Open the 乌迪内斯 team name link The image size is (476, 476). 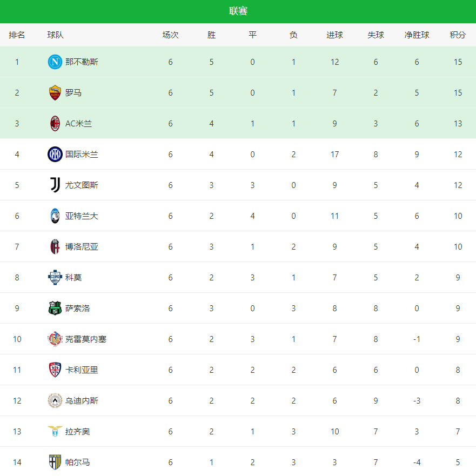coord(82,401)
